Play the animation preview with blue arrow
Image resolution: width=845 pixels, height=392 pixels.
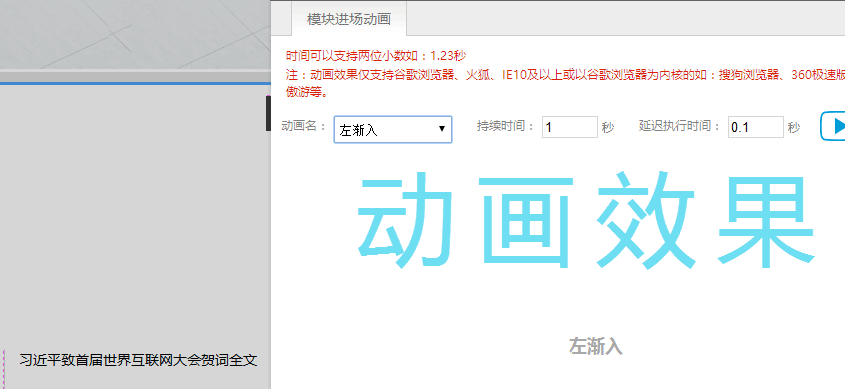[833, 126]
